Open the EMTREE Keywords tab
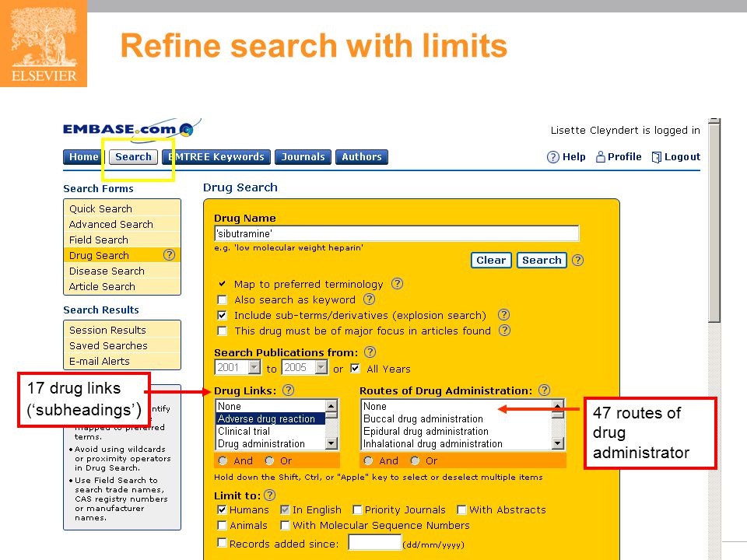 point(216,156)
